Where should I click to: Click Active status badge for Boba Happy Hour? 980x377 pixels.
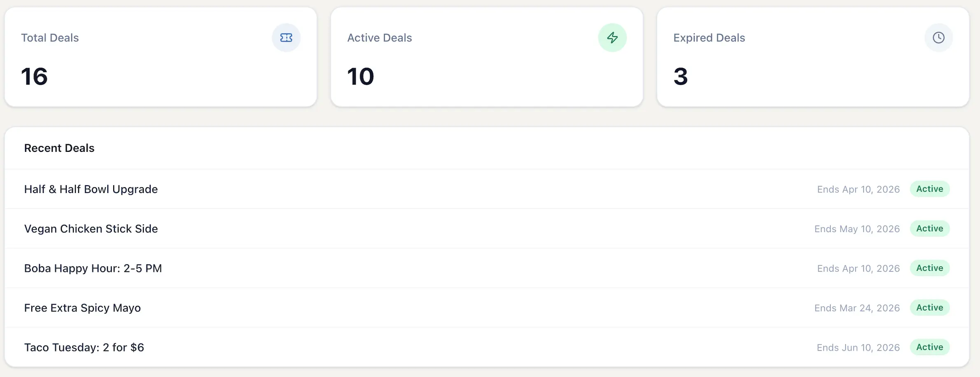click(929, 268)
